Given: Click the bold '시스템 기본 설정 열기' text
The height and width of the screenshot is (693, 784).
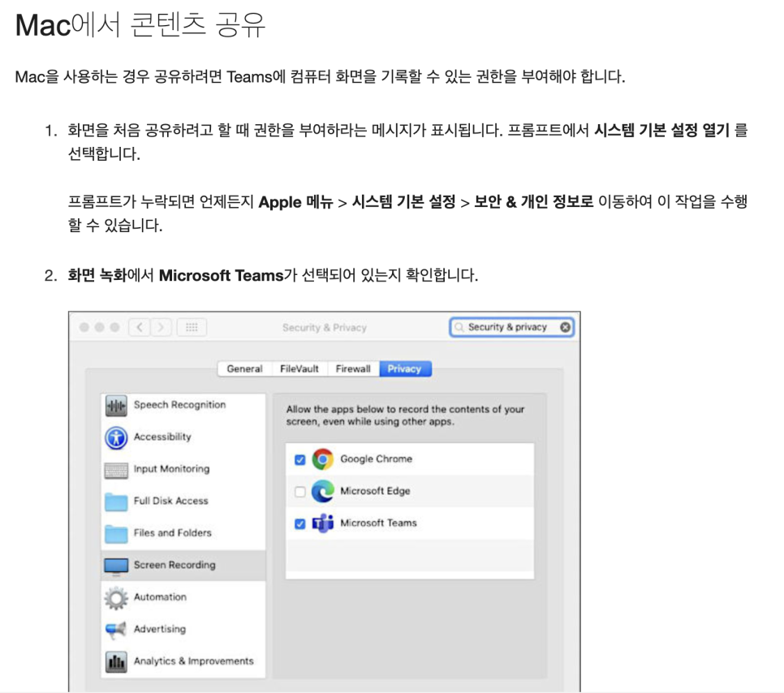Looking at the screenshot, I should pos(661,131).
